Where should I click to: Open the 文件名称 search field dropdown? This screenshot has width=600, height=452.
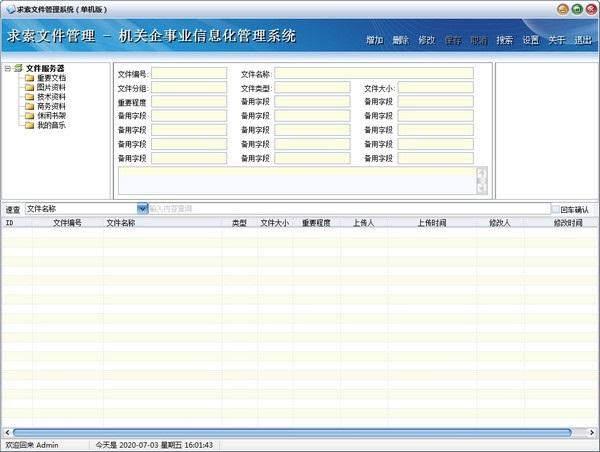click(x=142, y=209)
